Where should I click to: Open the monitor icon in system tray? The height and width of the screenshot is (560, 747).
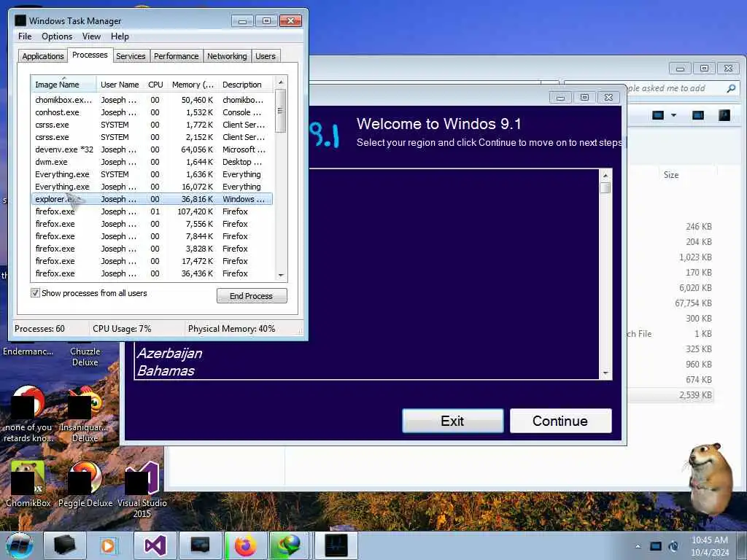656,546
